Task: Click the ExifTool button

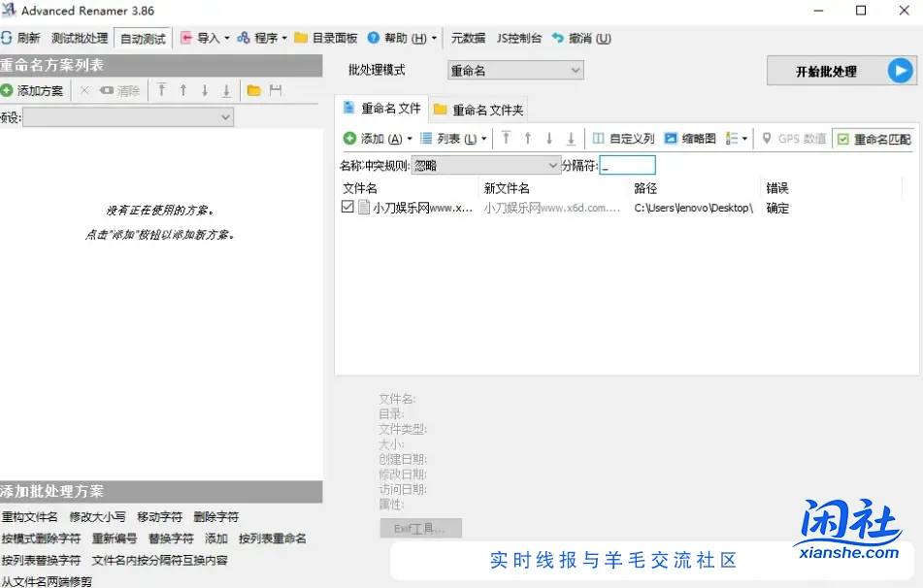Action: click(x=420, y=528)
